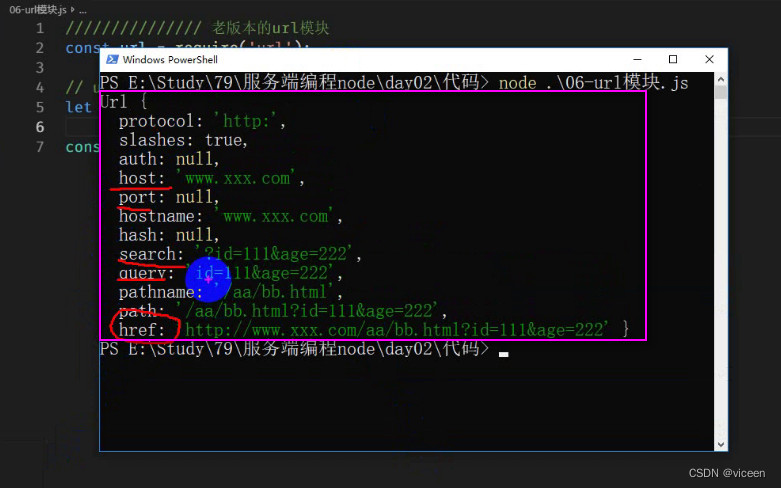Click the 'protocol:' line in output
This screenshot has height=488, width=781.
202,121
